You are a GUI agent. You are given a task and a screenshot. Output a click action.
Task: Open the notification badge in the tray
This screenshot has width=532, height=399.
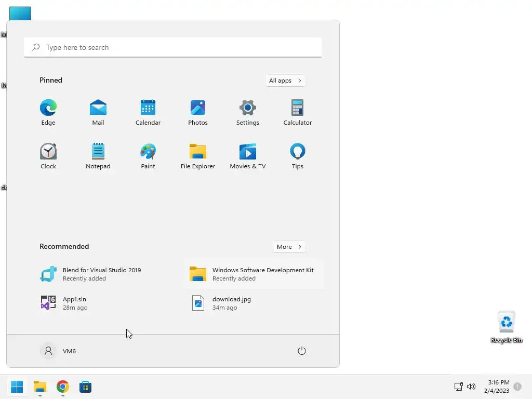[517, 387]
